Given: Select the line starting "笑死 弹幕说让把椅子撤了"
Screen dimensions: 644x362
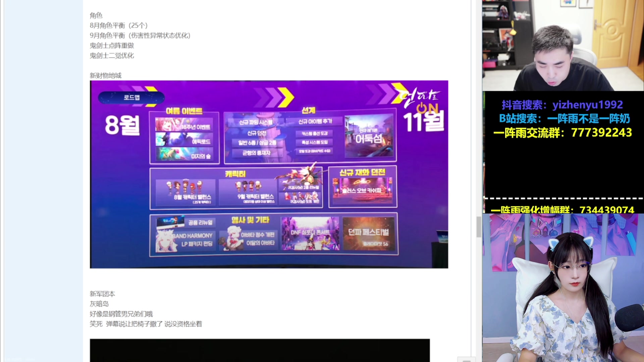Looking at the screenshot, I should [146, 324].
